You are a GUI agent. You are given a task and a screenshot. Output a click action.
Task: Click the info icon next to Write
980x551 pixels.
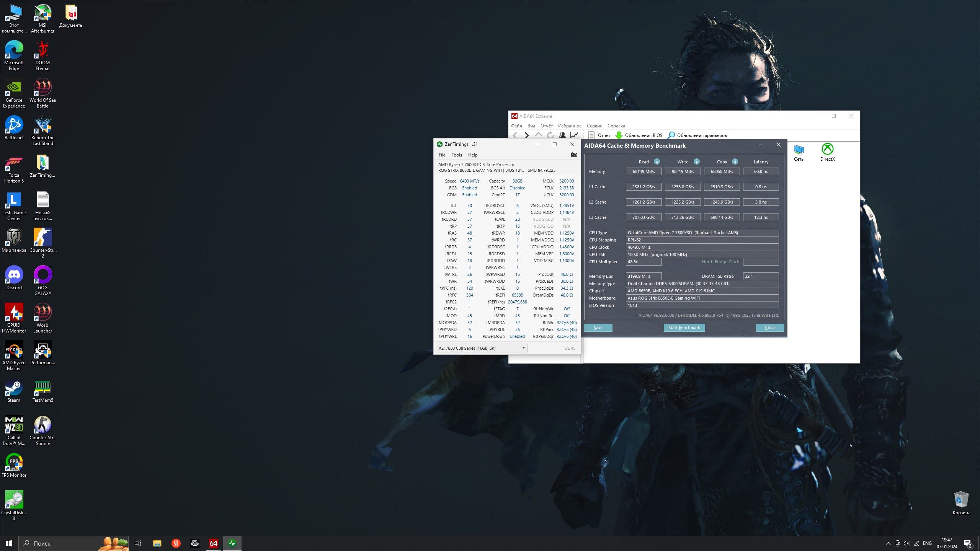point(697,161)
